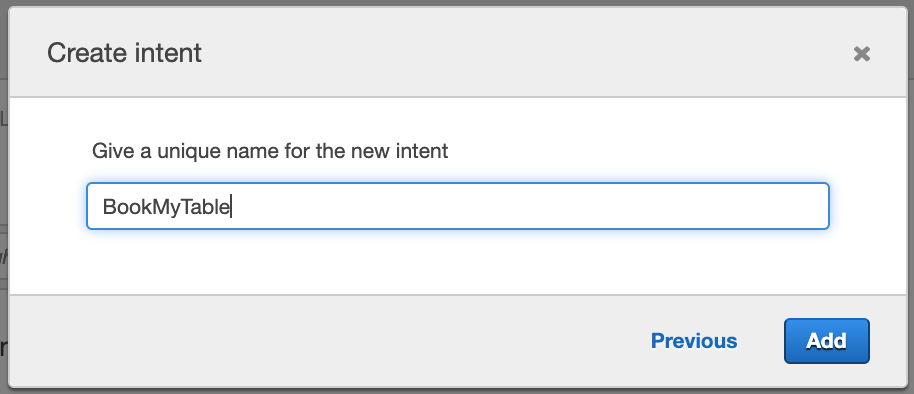Click the dialog footer beside Previous
This screenshot has width=914, height=394.
click(350, 341)
